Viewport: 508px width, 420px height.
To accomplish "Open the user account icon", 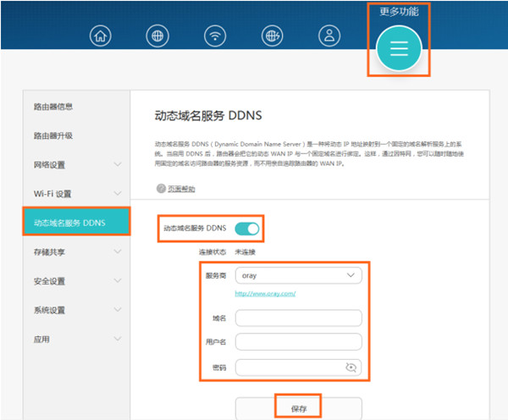I will click(329, 36).
